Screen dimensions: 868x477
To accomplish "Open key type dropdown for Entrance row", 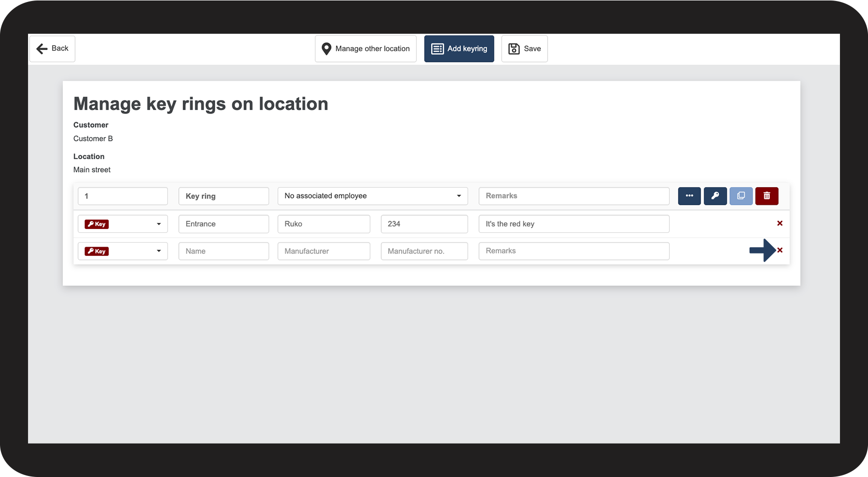I will (x=123, y=224).
